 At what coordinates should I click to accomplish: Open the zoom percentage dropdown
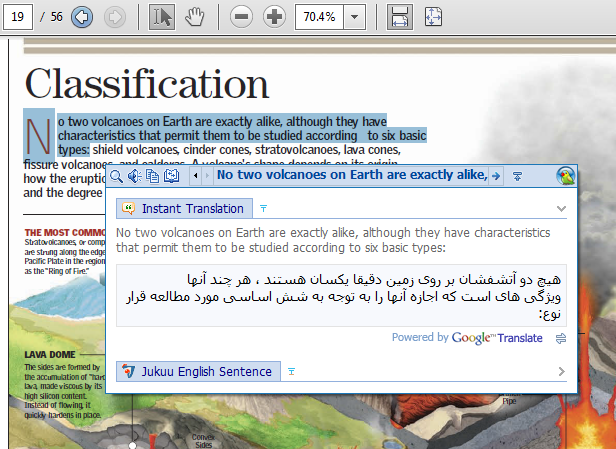coord(352,17)
